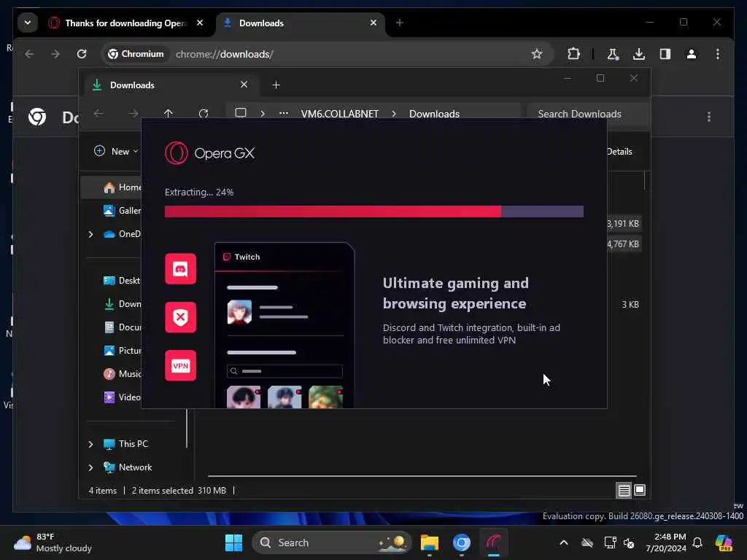Click the Twitch panel header

tap(284, 257)
